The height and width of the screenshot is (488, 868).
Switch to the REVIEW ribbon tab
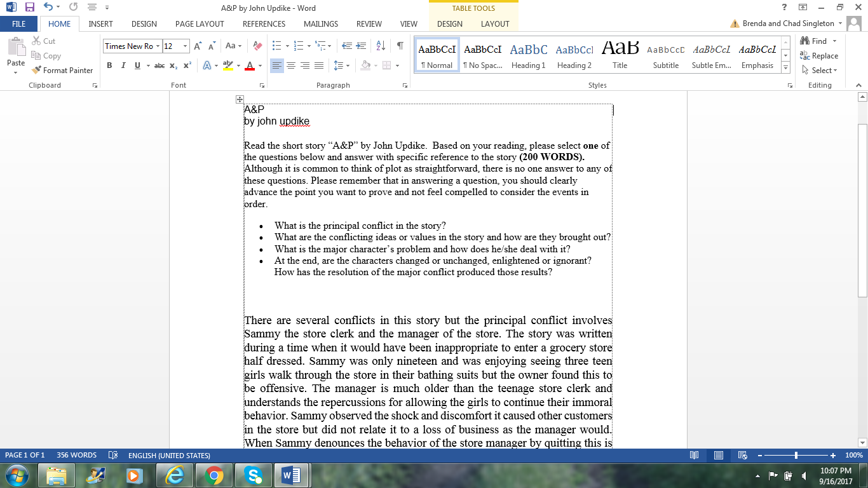[369, 24]
